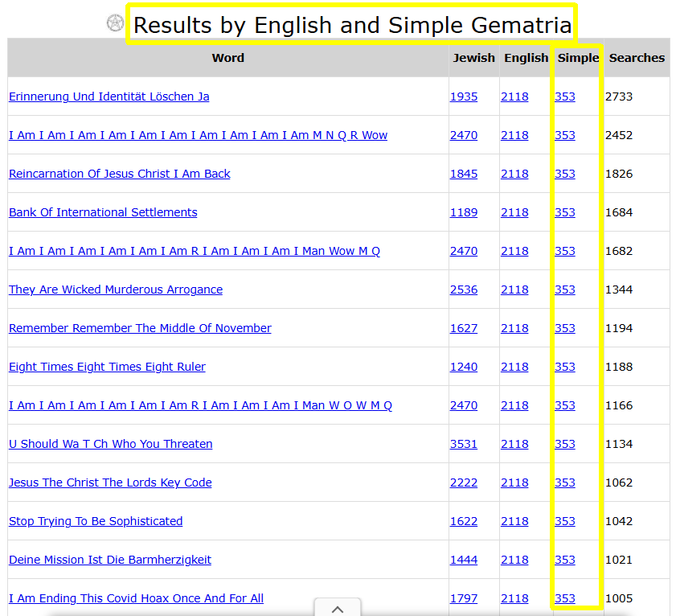This screenshot has height=616, width=676.
Task: Open U Should Wa T Ch Who You Threaten
Action: [110, 444]
